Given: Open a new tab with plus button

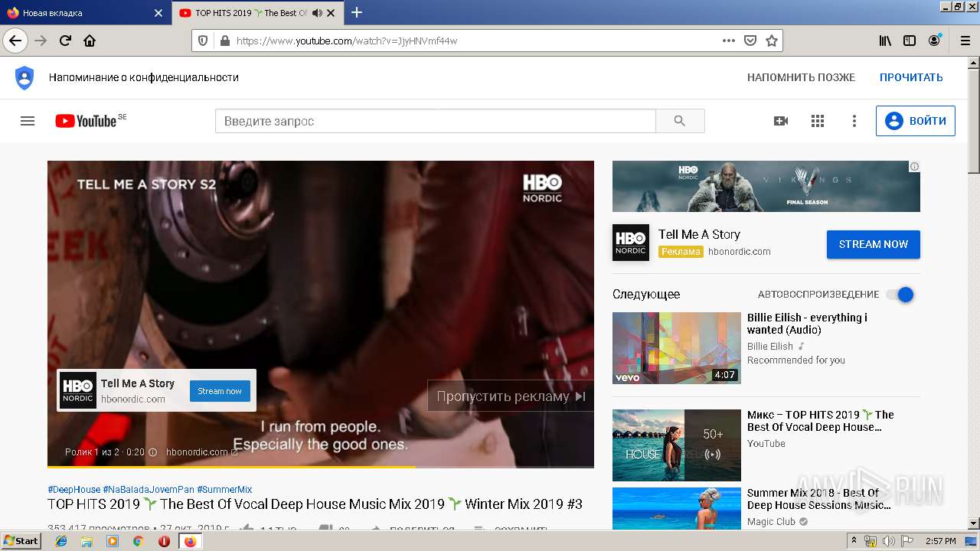Looking at the screenshot, I should point(357,12).
